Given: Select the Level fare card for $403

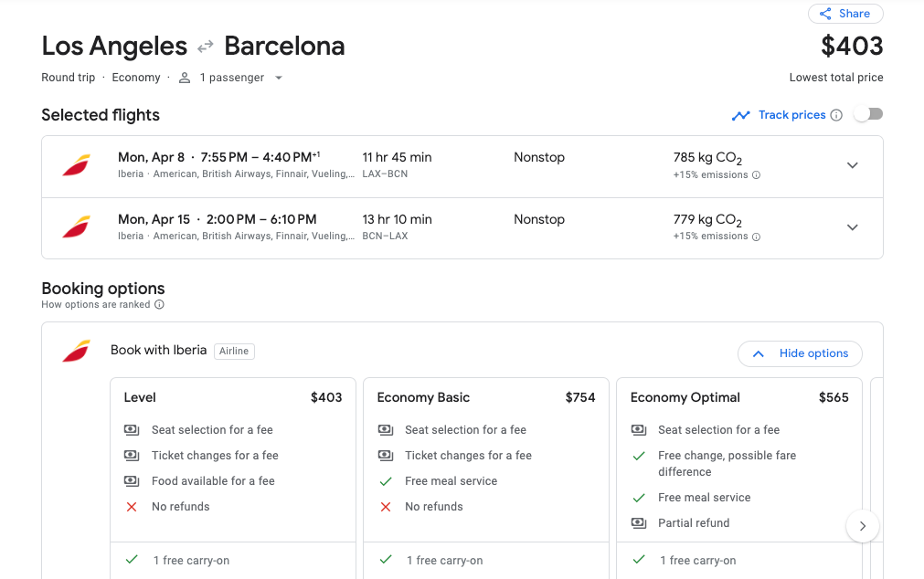Looking at the screenshot, I should (232, 397).
